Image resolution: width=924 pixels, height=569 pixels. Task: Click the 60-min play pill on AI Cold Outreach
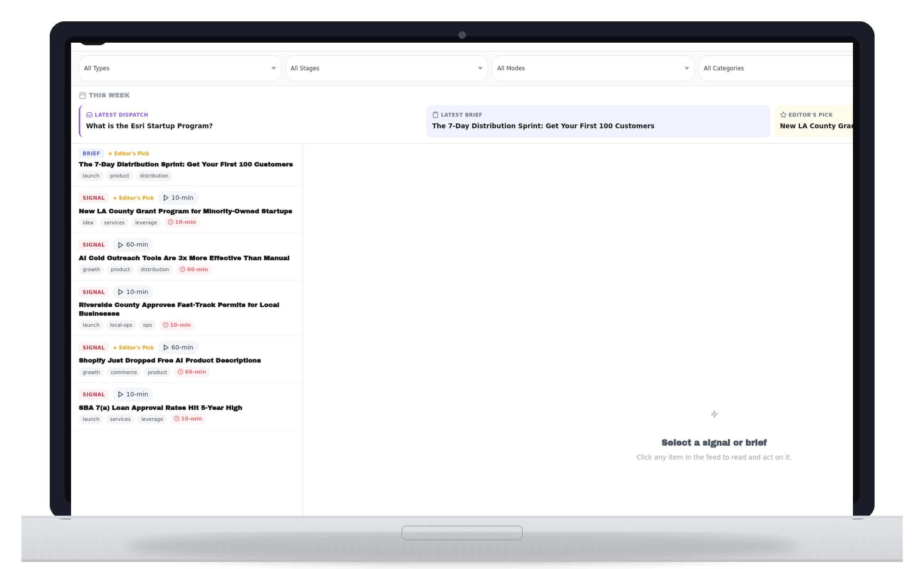[x=133, y=245]
